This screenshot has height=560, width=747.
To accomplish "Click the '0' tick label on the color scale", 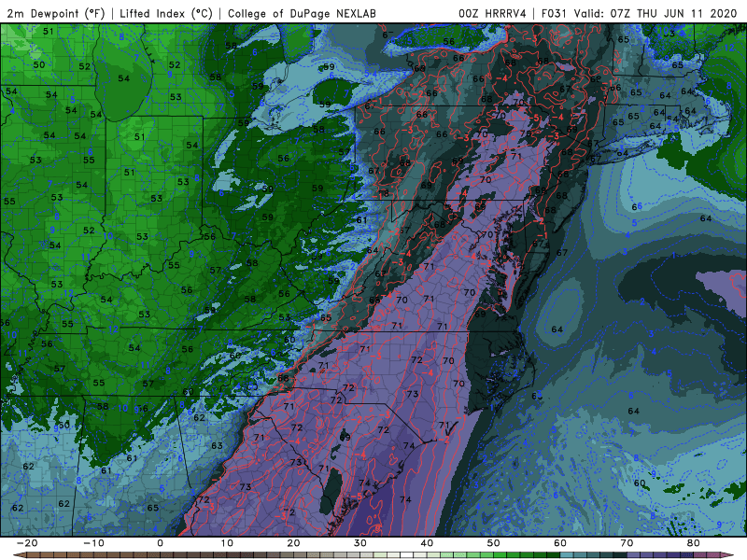I will (160, 543).
